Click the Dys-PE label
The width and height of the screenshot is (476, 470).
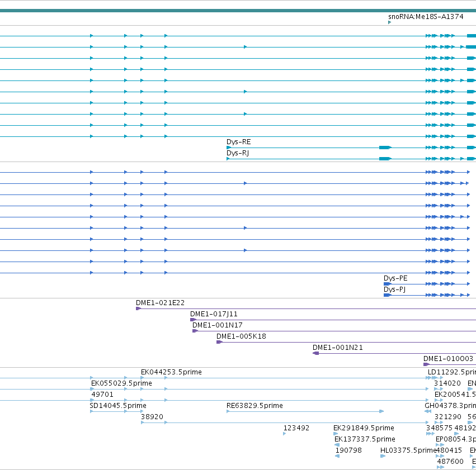pyautogui.click(x=395, y=278)
